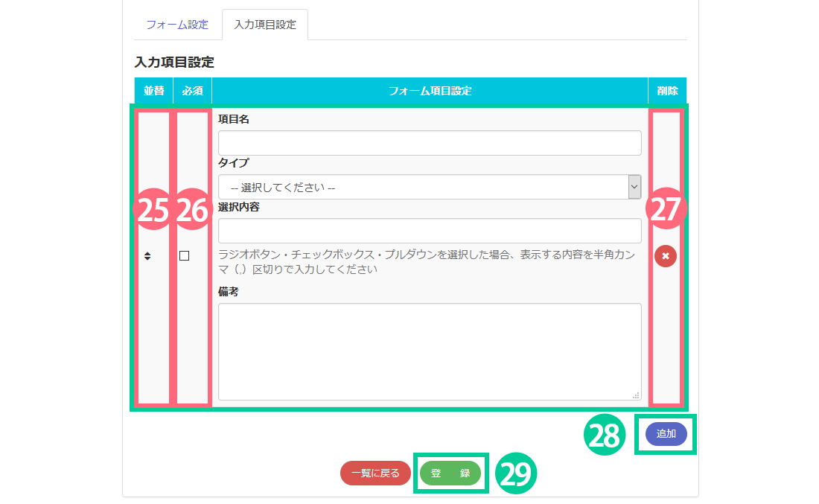Focus the 項目名 text field
The width and height of the screenshot is (819, 504).
(x=430, y=143)
